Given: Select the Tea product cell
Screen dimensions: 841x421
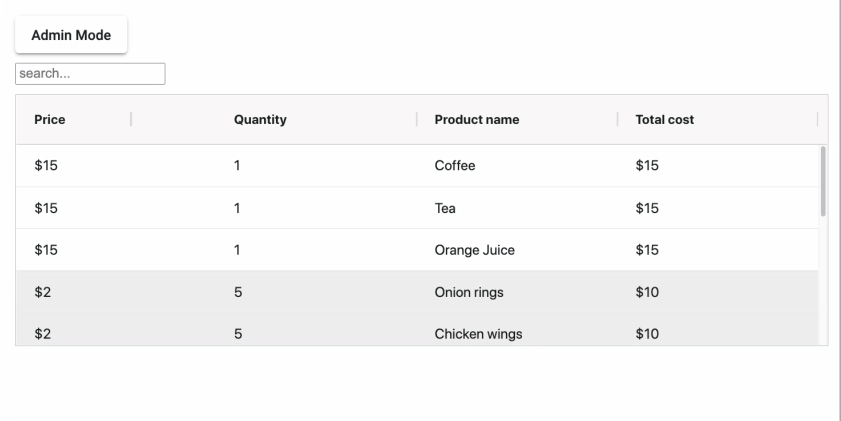Looking at the screenshot, I should point(445,208).
